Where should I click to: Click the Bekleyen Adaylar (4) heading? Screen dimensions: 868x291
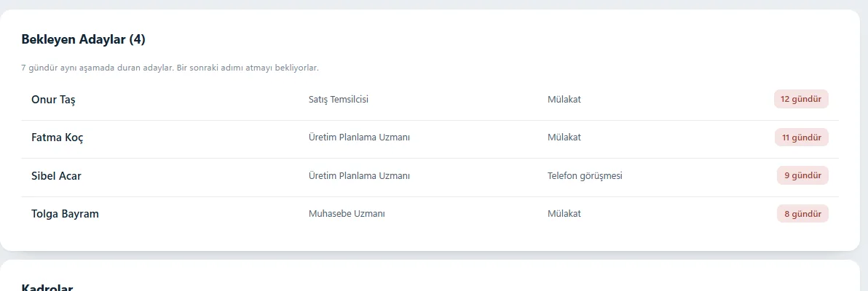click(x=84, y=39)
